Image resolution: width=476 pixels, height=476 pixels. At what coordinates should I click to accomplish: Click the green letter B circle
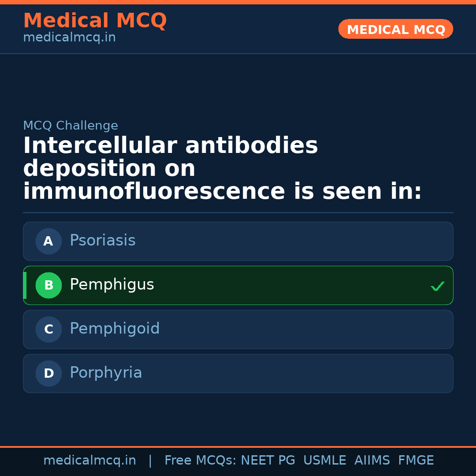coord(48,285)
